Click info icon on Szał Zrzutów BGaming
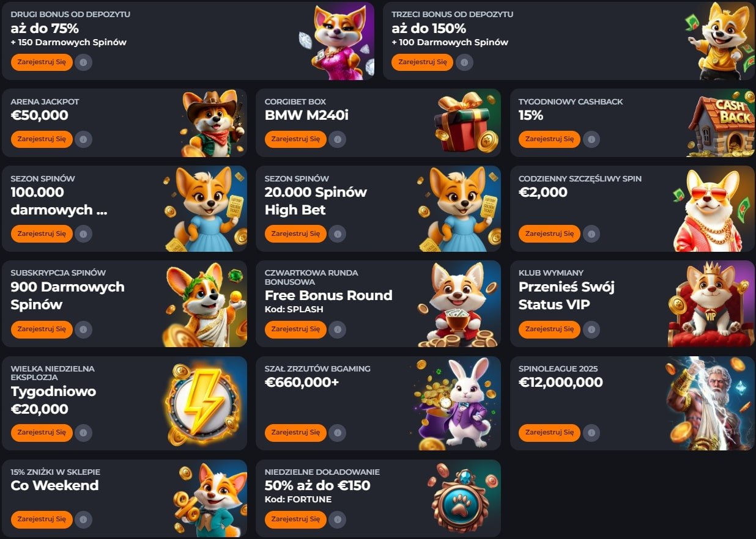The height and width of the screenshot is (539, 756). tap(337, 432)
